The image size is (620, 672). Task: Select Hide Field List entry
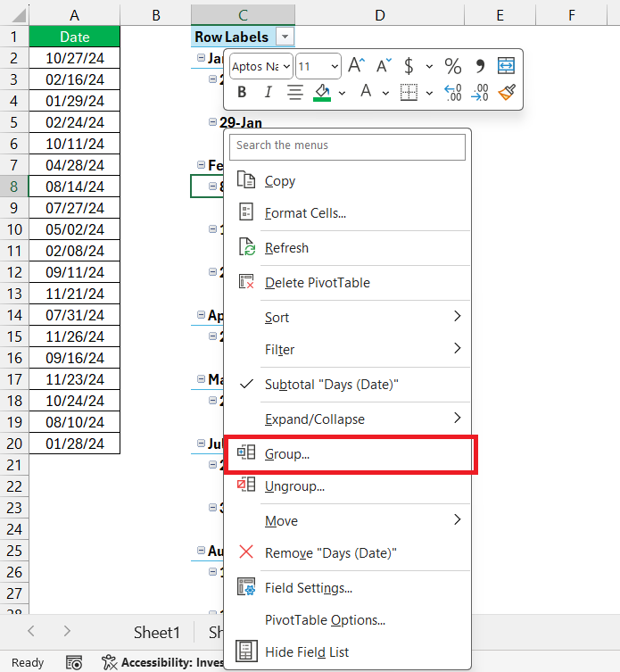pyautogui.click(x=347, y=651)
